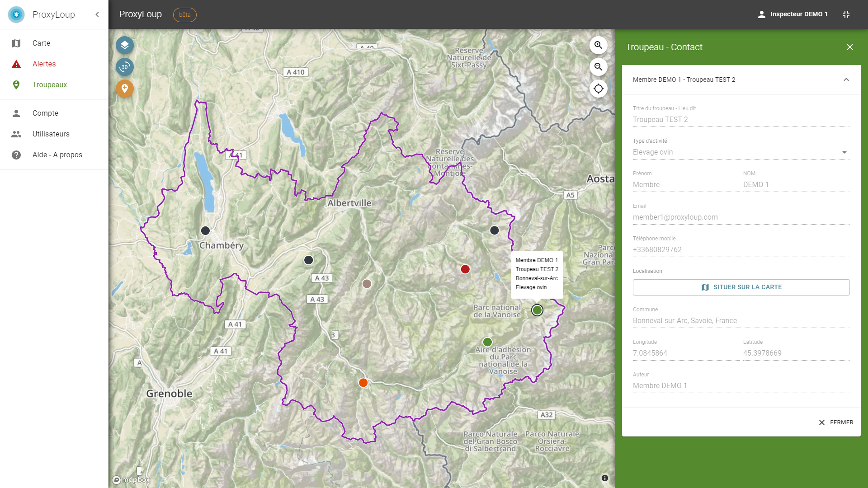868x488 pixels.
Task: Open the Troupeaux menu item
Action: tap(54, 85)
